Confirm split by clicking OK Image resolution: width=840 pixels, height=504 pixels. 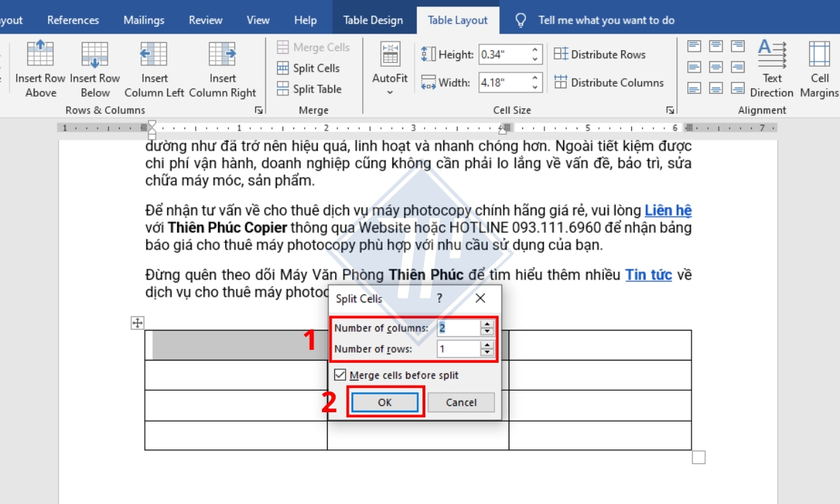(x=384, y=402)
